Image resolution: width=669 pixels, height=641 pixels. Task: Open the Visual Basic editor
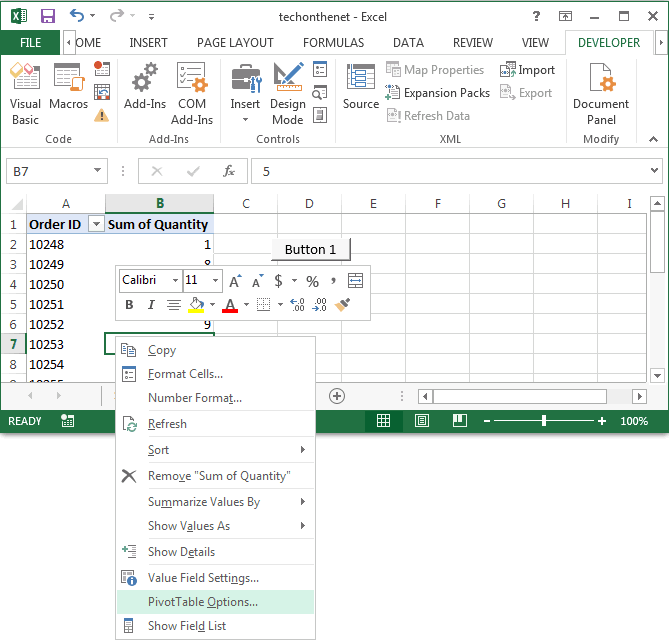(x=25, y=93)
